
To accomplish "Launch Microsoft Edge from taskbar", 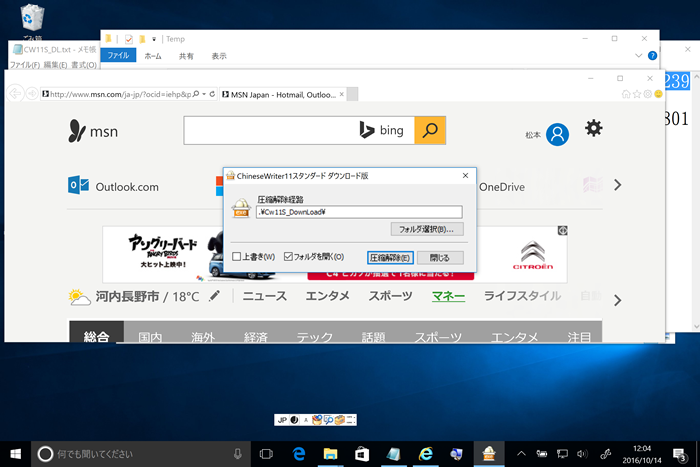I will tap(299, 454).
